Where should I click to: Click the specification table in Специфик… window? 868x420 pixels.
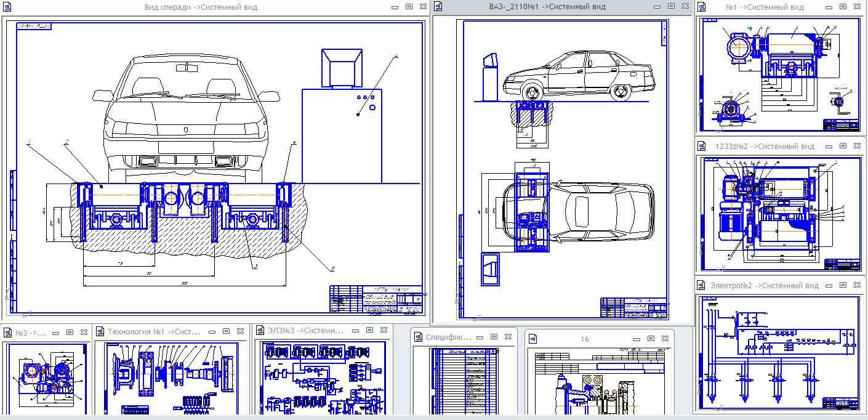(464, 381)
